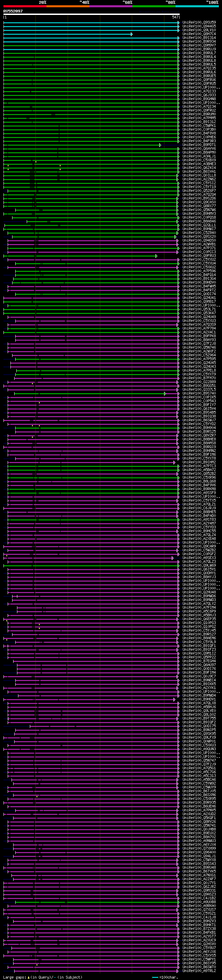Viewport: 222px width, 980px height.
Task: Select hit UniRef100_C4J1B2
Action: 199,898
